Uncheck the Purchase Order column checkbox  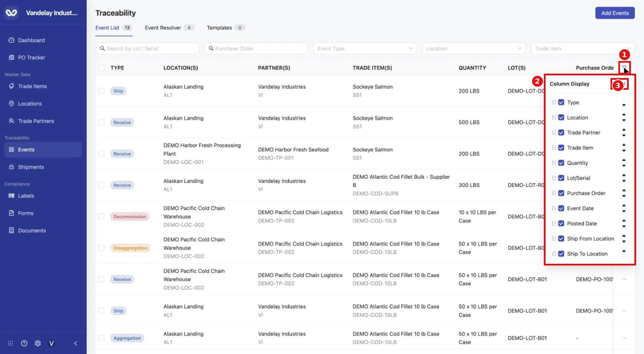[561, 193]
